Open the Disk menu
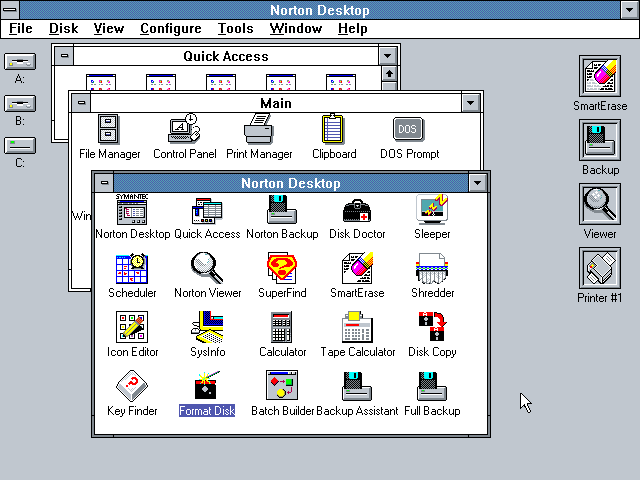 point(63,29)
